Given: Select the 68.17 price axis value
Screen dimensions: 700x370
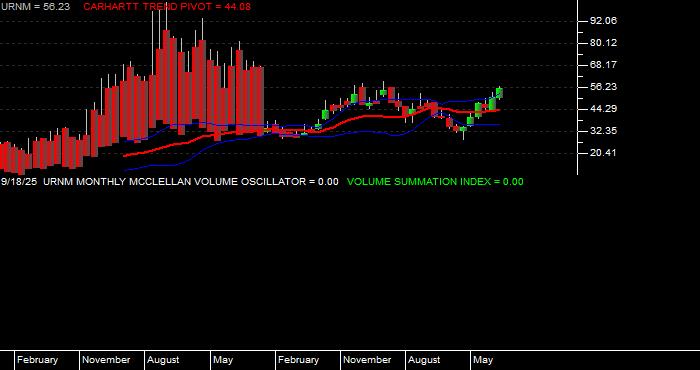Looking at the screenshot, I should click(x=603, y=65).
